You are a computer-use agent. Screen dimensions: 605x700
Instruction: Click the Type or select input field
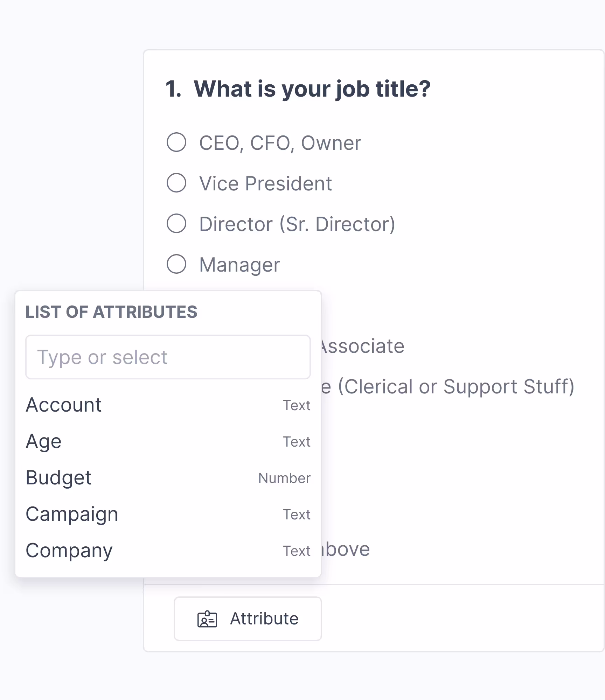(x=168, y=357)
